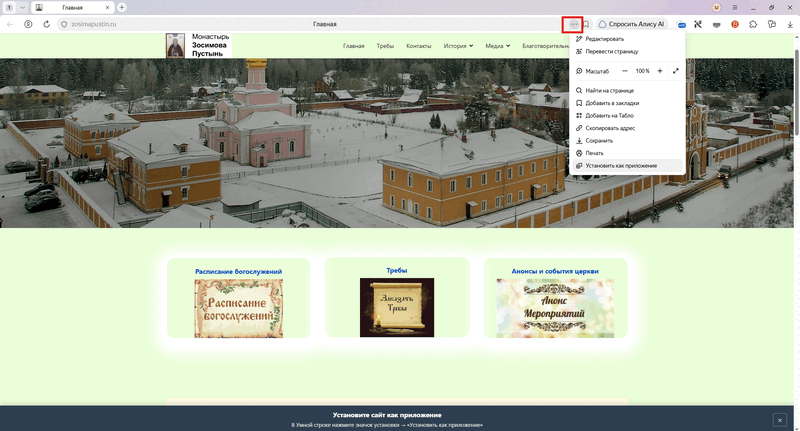
Task: Expand the Медиа dropdown menu
Action: pos(497,46)
